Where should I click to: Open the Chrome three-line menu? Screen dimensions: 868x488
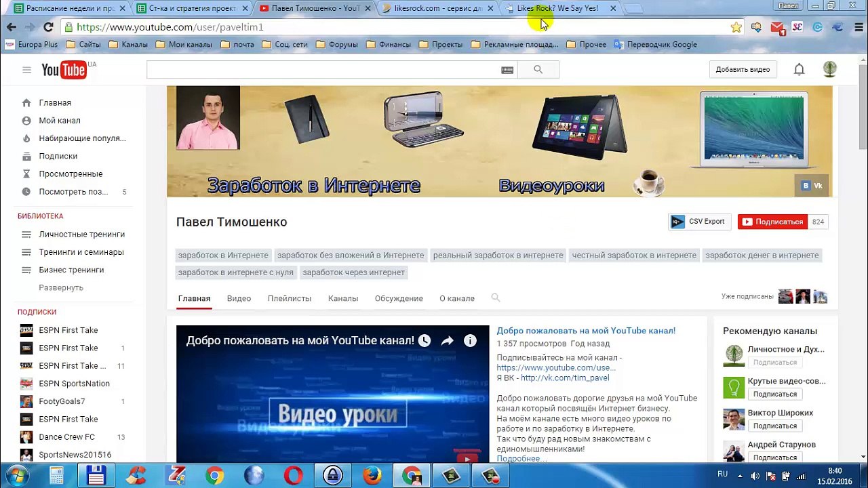coord(858,27)
